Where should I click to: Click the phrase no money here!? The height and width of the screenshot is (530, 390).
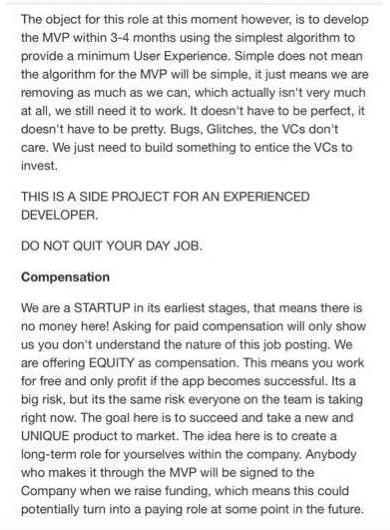tap(65, 326)
